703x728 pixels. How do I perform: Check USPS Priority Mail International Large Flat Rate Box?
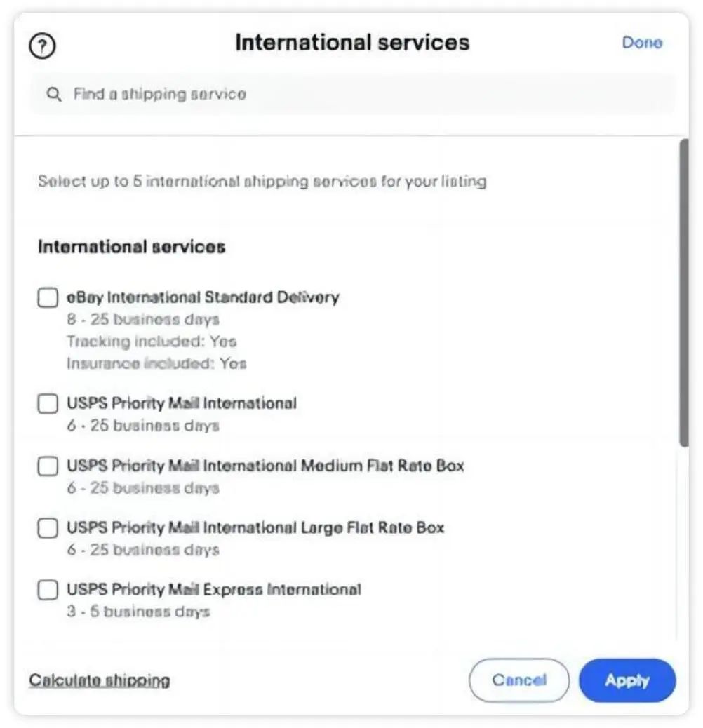[x=48, y=528]
